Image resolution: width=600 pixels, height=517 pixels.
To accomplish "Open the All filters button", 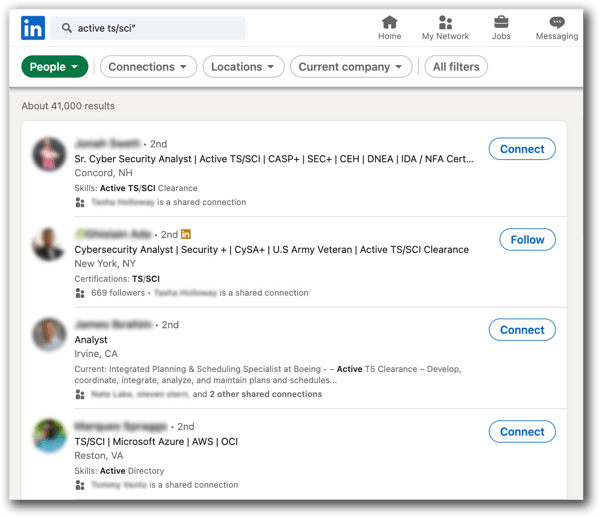I will (456, 67).
